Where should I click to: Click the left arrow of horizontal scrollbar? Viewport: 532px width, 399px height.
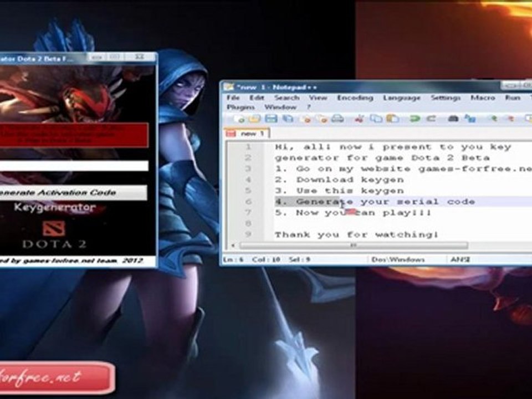point(233,245)
